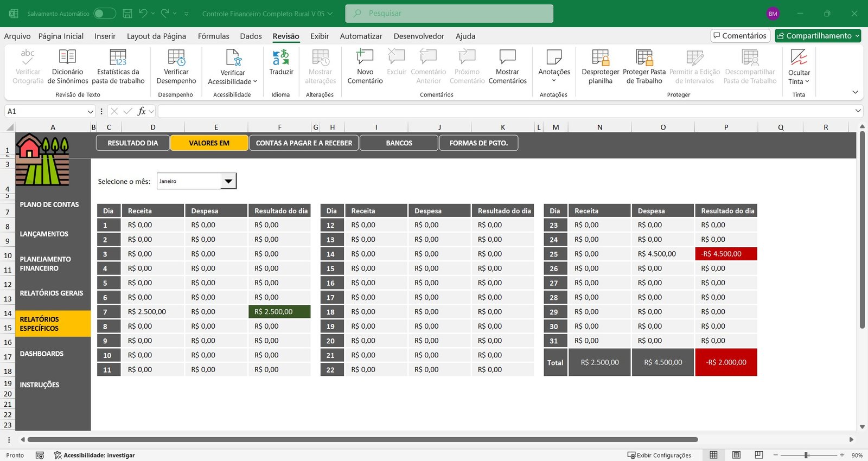Click Verificar Desempenho icon
The width and height of the screenshot is (868, 461).
[x=176, y=57]
